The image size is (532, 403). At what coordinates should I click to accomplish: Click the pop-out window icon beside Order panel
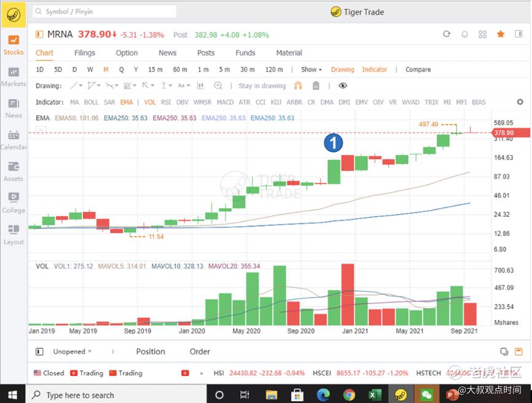coord(504,351)
